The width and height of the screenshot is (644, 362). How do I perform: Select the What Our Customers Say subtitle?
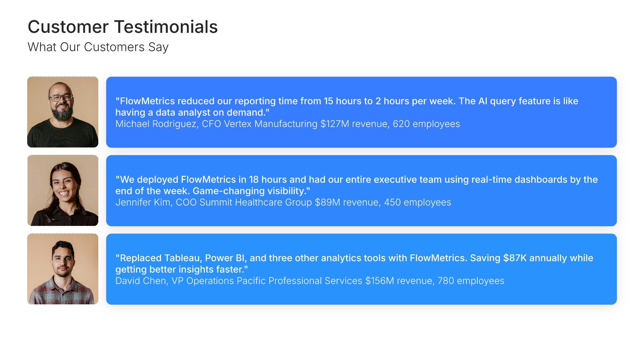[98, 47]
